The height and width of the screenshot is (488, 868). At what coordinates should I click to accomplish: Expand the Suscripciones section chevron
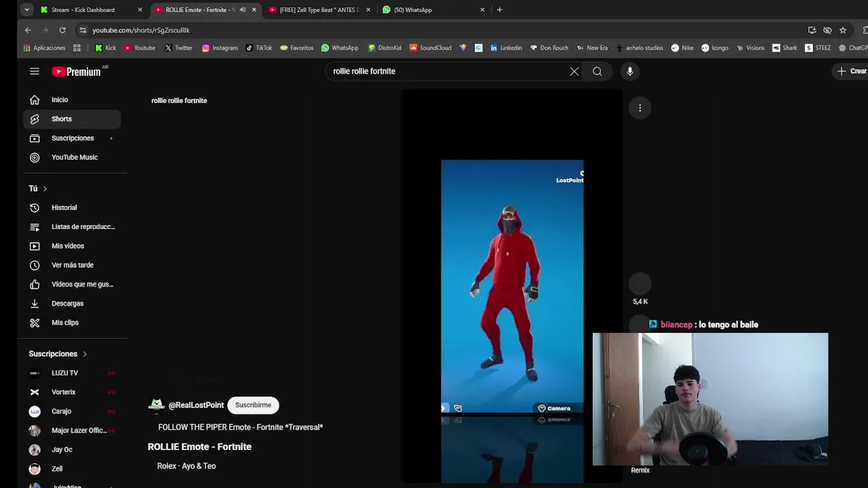[x=85, y=354]
